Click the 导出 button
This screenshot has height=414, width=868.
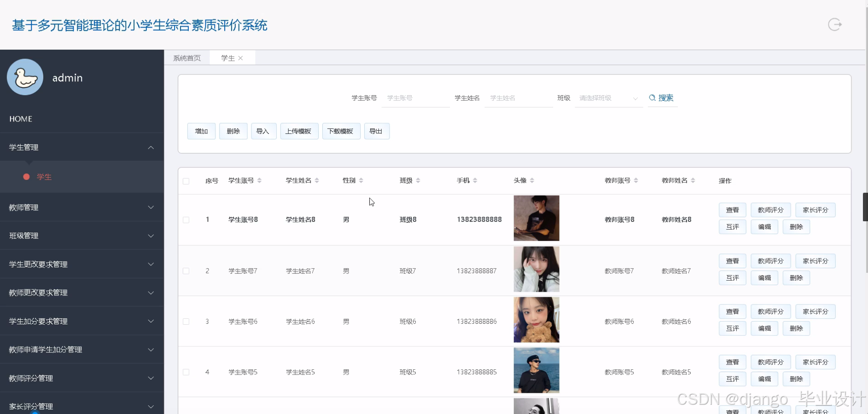click(376, 131)
